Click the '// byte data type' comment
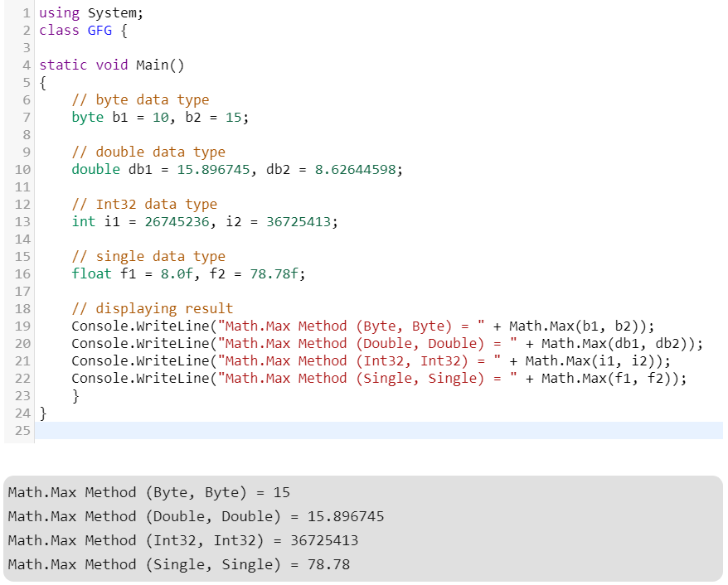This screenshot has width=728, height=585. click(x=140, y=100)
